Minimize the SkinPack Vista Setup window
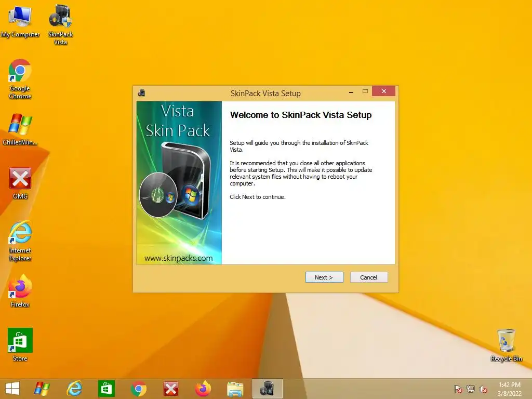Image resolution: width=532 pixels, height=399 pixels. pos(351,92)
